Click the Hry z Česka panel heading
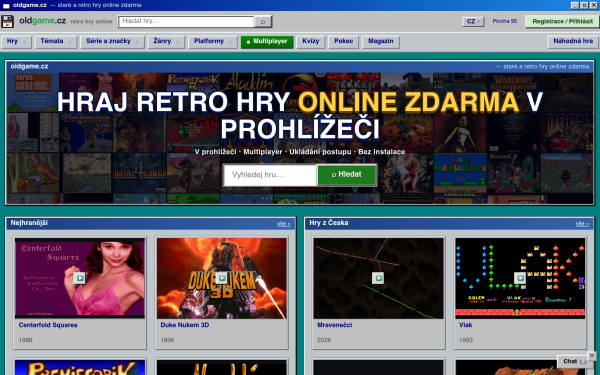Viewport: 600px width, 375px height. [x=329, y=223]
